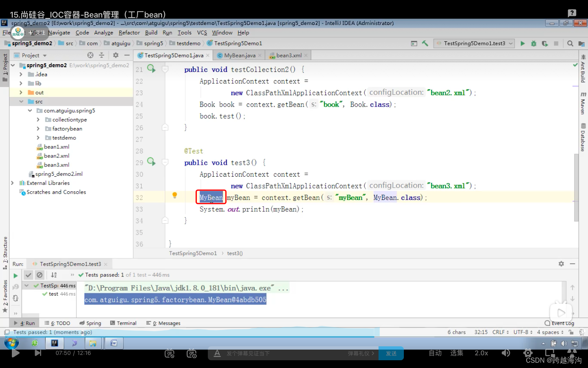Image resolution: width=588 pixels, height=368 pixels.
Task: Click the 选集 episode list button
Action: (x=457, y=353)
